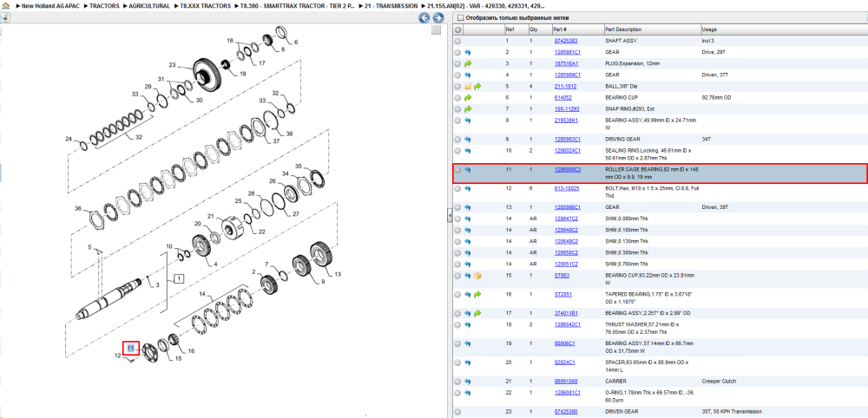Click the green arrow icon in the SNAP RING row
This screenshot has height=418, width=868.
(x=467, y=109)
